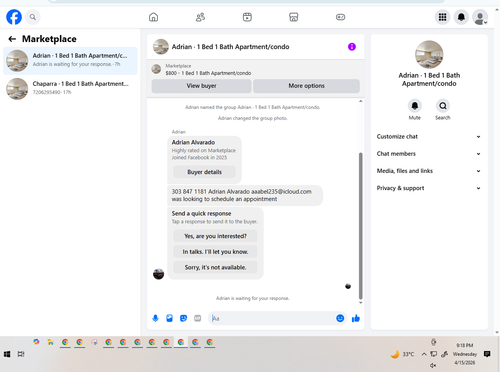Open the emoji picker smiley icon
This screenshot has width=500, height=372.
point(340,318)
